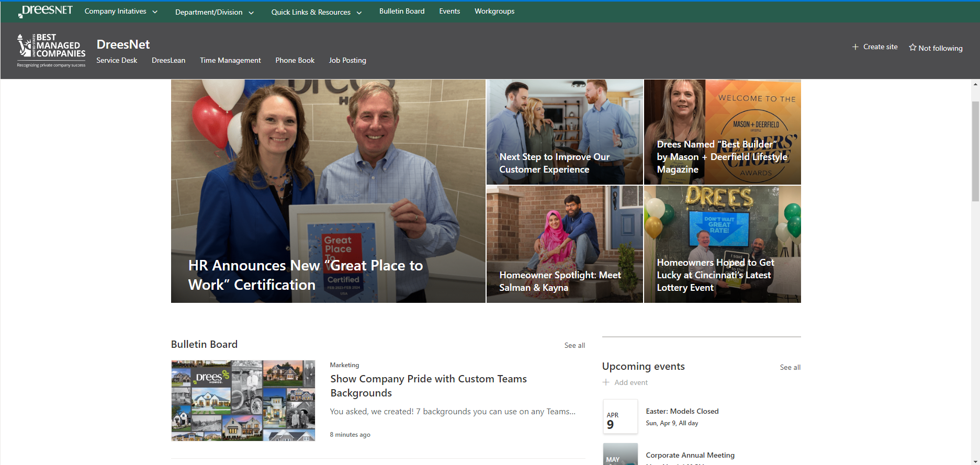This screenshot has height=465, width=980.
Task: Open Events in top navigation
Action: tap(449, 11)
